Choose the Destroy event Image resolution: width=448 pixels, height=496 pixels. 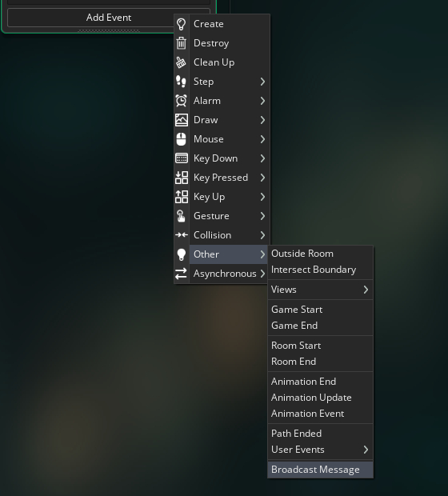(222, 43)
